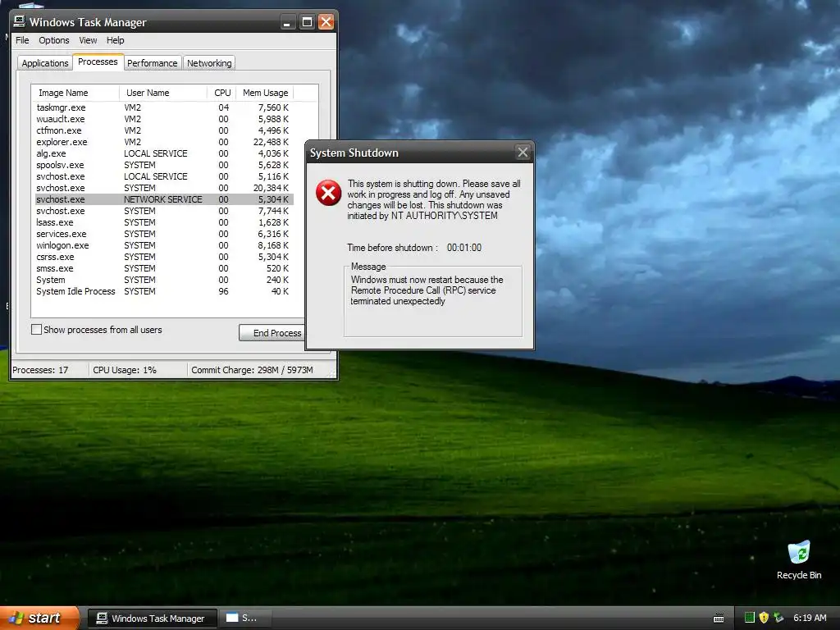Select svchost.exe using 20,384 K memory
Viewport: 840px width, 630px height.
(163, 188)
